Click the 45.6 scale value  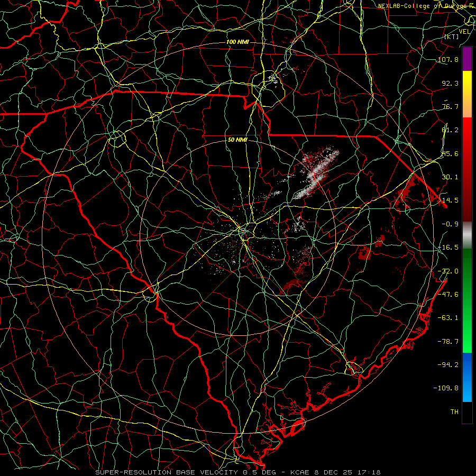coord(450,153)
